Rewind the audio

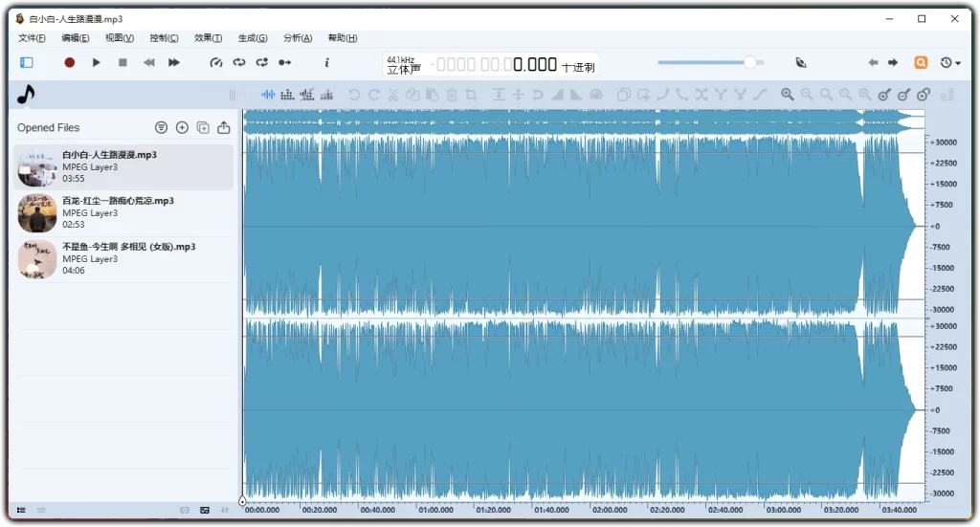click(148, 62)
